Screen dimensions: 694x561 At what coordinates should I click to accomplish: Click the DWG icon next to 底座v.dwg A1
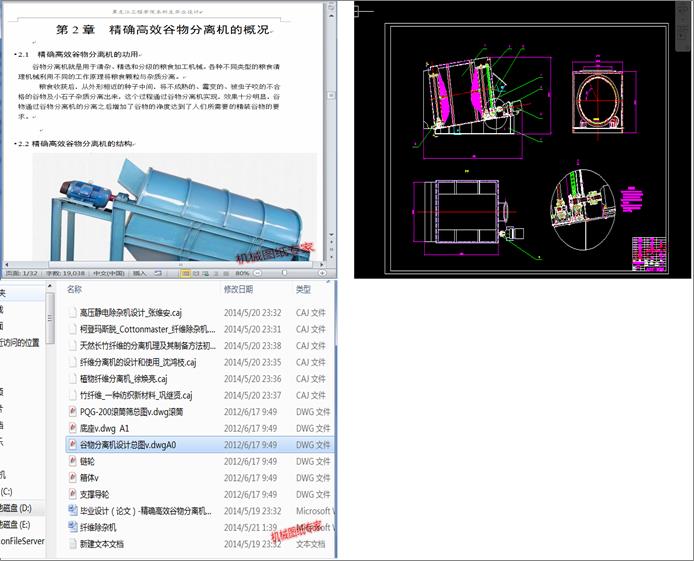tap(73, 428)
